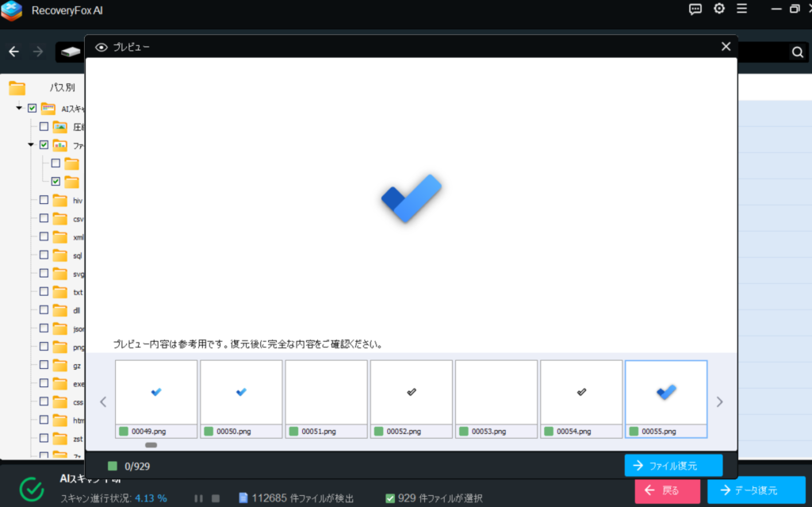This screenshot has height=507, width=812.
Task: Show previous thumbnails with left chevron
Action: click(x=103, y=401)
